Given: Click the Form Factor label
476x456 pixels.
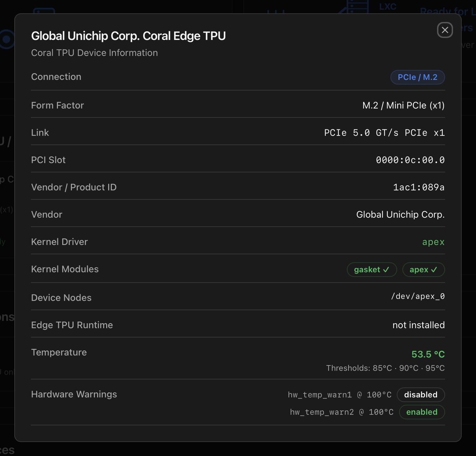Looking at the screenshot, I should [58, 106].
